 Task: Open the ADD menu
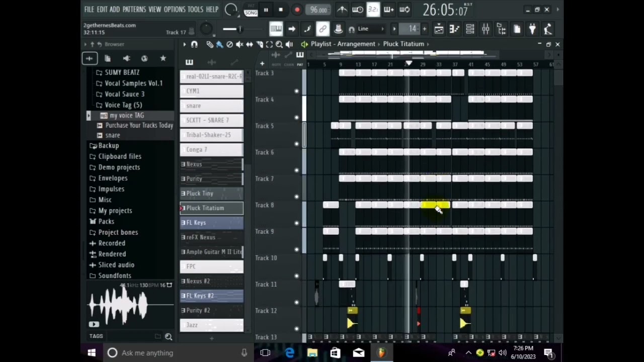(115, 10)
